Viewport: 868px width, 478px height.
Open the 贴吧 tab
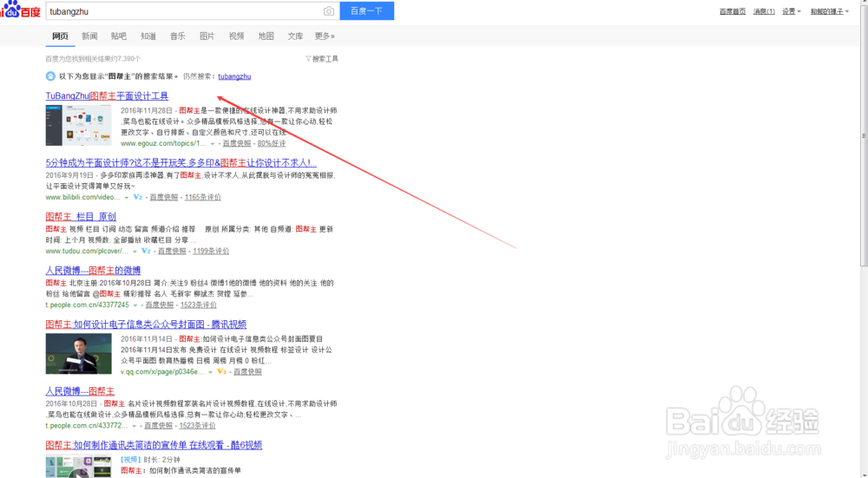click(118, 36)
